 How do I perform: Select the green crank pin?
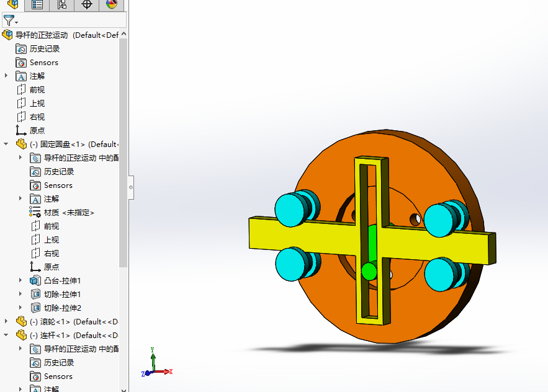click(x=369, y=271)
